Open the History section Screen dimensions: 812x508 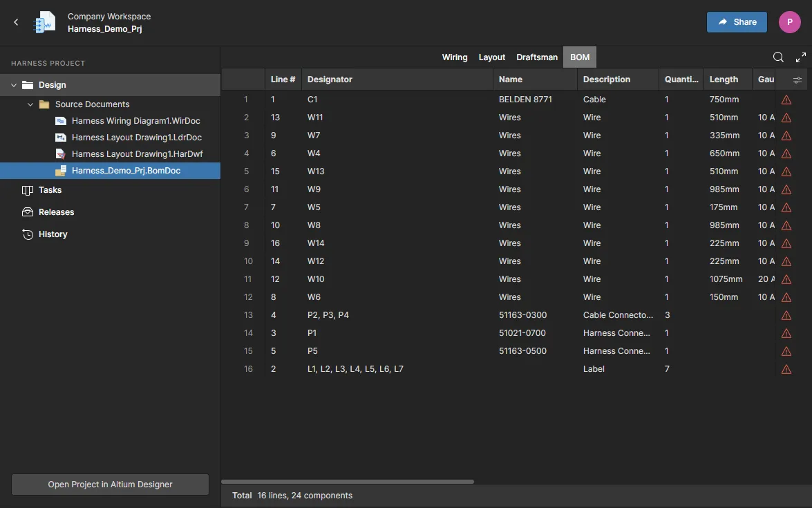click(x=53, y=234)
